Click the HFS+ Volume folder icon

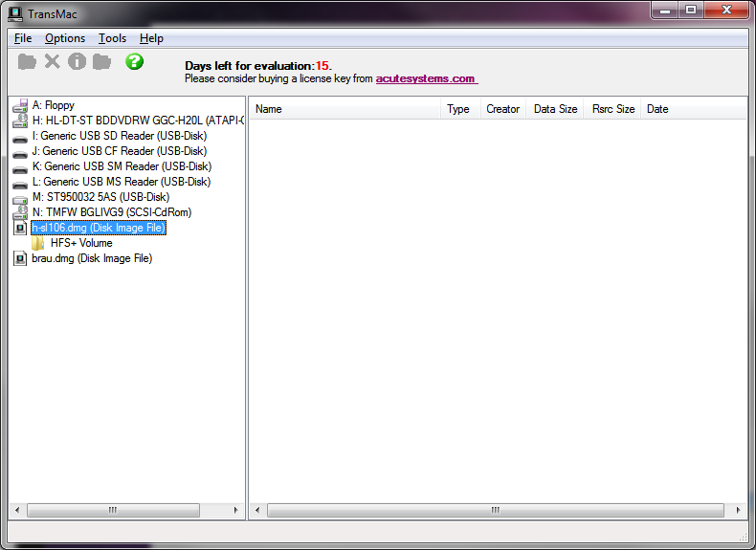click(38, 243)
